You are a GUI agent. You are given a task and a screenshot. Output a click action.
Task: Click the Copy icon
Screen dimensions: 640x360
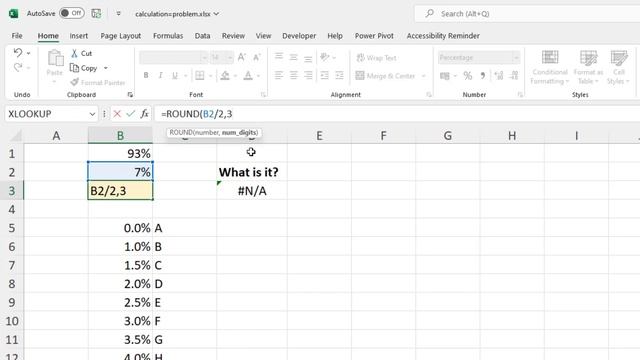74,68
